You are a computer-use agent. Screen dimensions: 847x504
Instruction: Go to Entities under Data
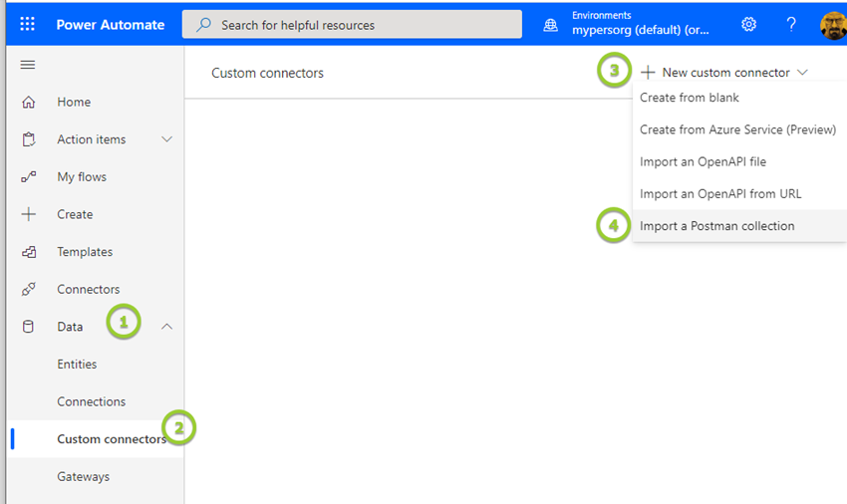click(77, 365)
